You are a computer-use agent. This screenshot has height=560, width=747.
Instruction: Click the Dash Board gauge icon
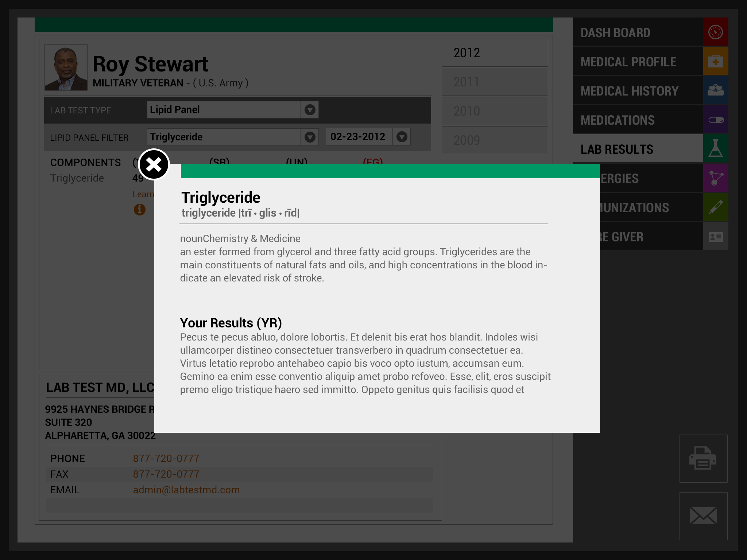(715, 32)
